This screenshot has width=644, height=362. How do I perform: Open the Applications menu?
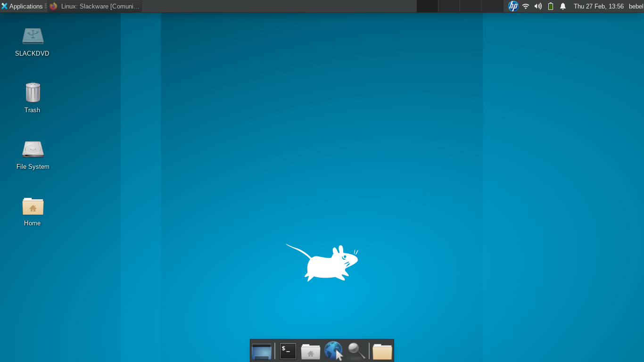click(x=23, y=6)
